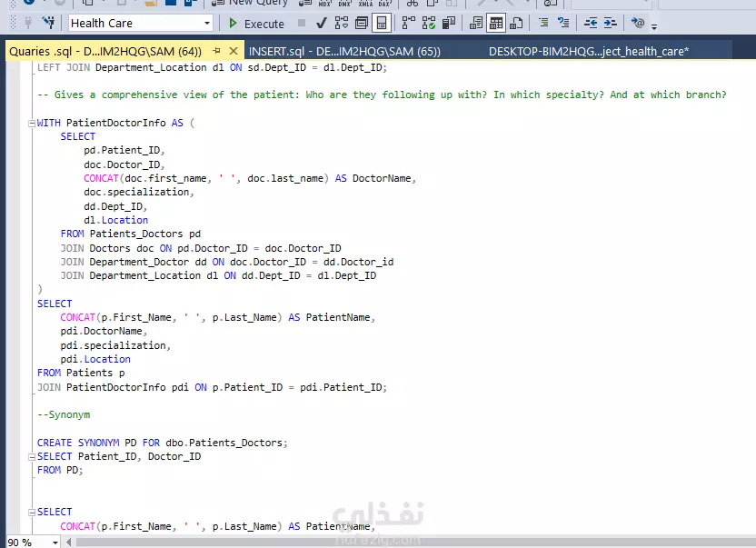Comment out the selected lines
756x548 pixels.
pos(543,23)
